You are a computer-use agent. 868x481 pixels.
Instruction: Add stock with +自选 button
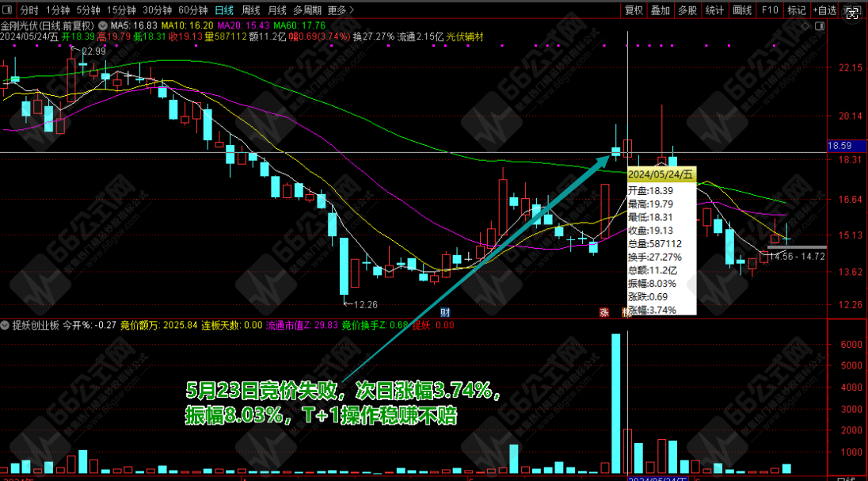coord(823,10)
